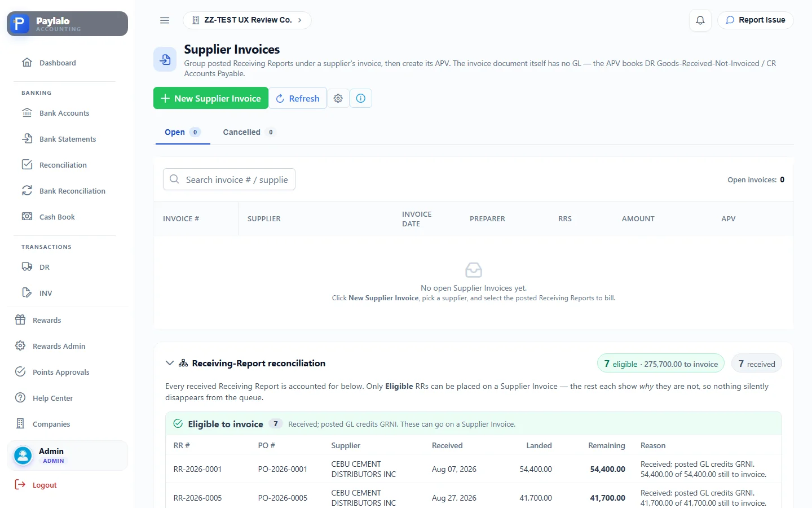Select RR-2026-0005 row number
Image resolution: width=812 pixels, height=508 pixels.
(x=198, y=498)
